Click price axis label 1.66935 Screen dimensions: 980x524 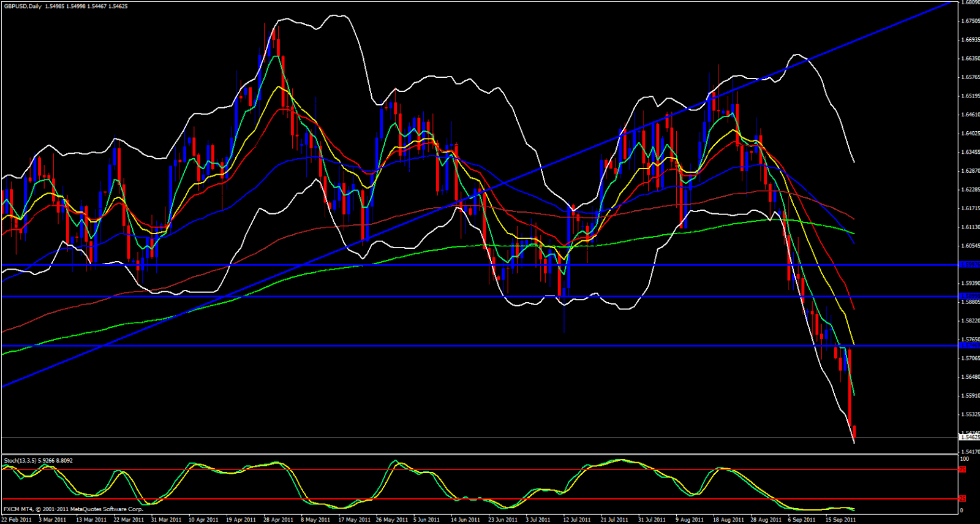(x=971, y=40)
